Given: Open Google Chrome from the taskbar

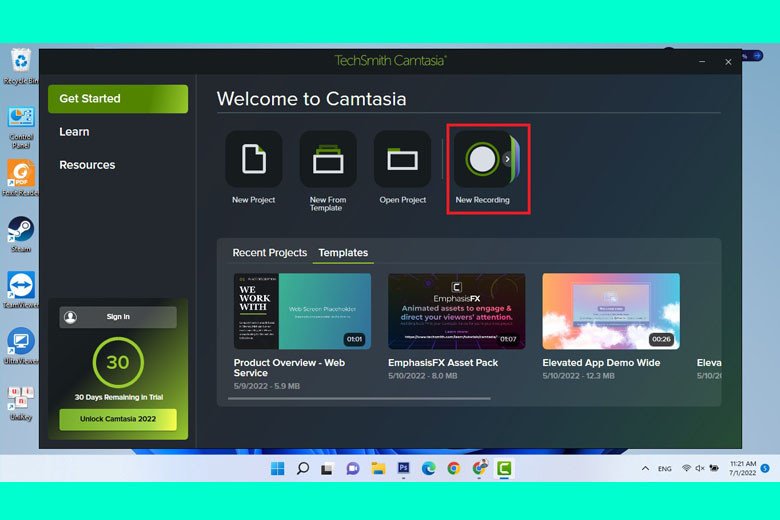Looking at the screenshot, I should tap(454, 468).
